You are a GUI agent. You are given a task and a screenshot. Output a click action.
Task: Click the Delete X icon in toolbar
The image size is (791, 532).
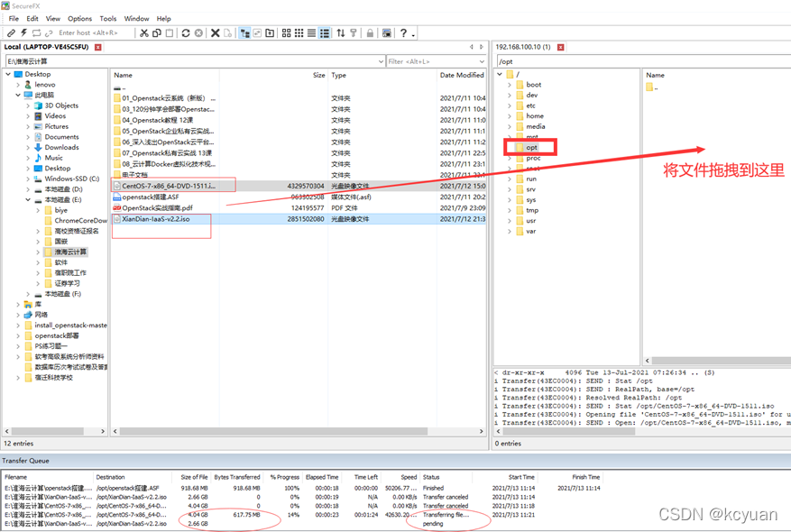215,32
